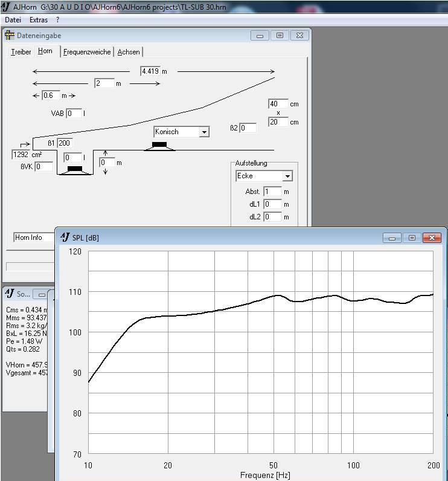Click the driver symbol in rear chamber
Image resolution: width=448 pixels, height=481 pixels.
coord(75,170)
